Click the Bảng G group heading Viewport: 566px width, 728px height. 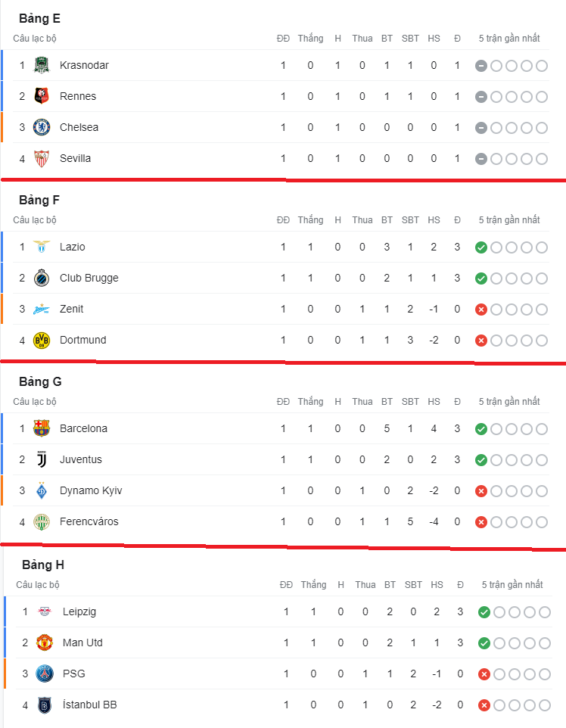point(40,381)
